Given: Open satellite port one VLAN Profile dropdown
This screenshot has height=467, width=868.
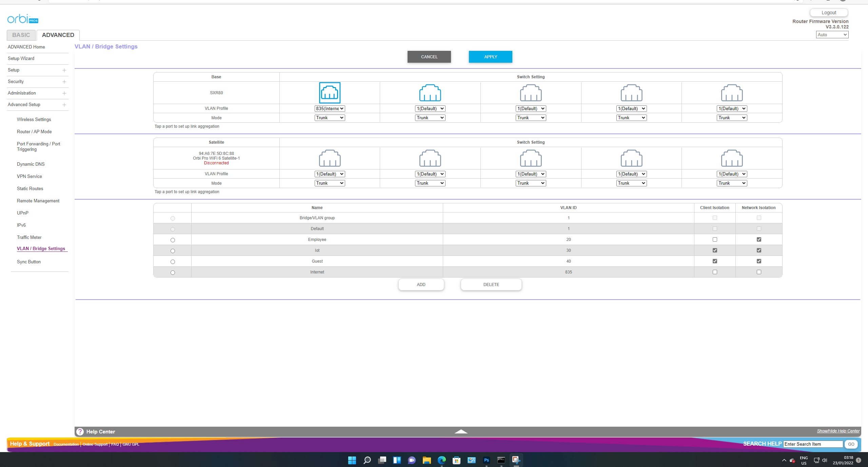Looking at the screenshot, I should (330, 174).
